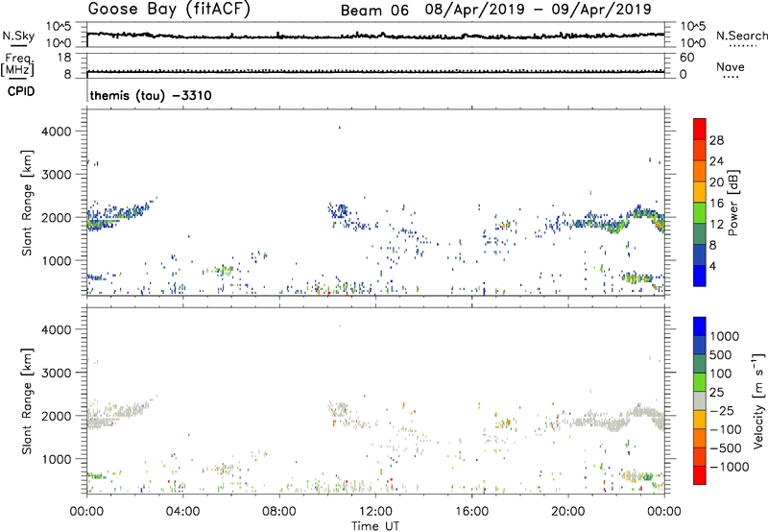Click the frequency trace in Freq. panel
768x532 pixels.
[375, 71]
